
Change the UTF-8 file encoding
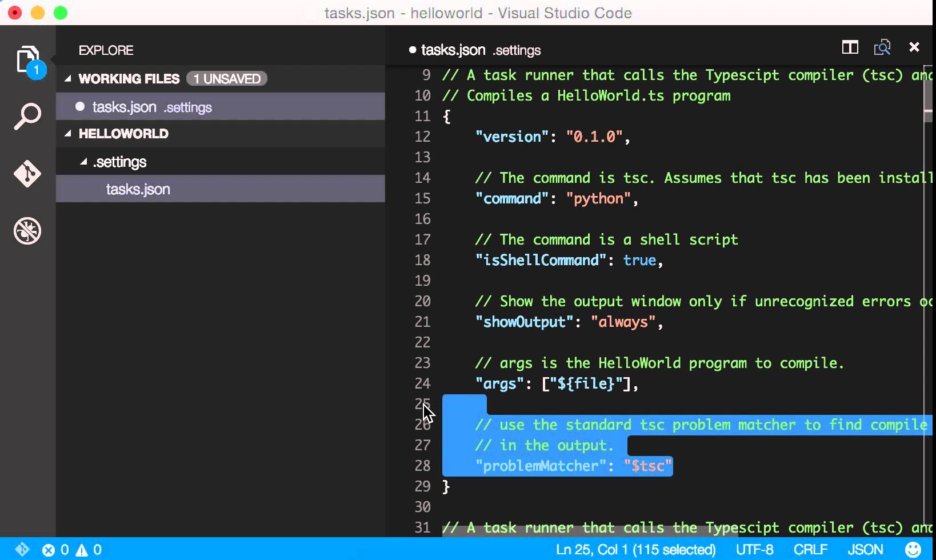(754, 550)
